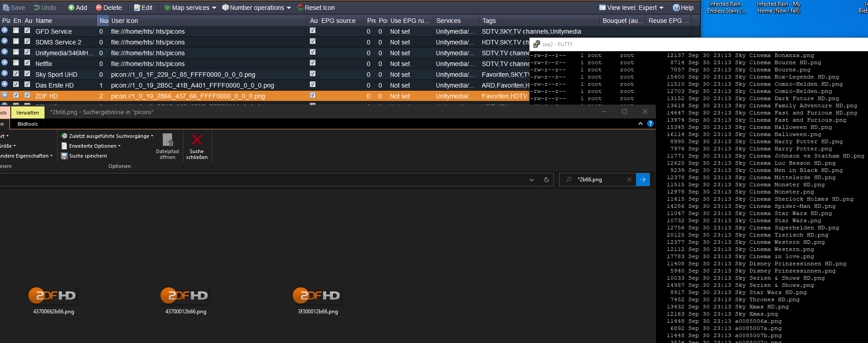The height and width of the screenshot is (343, 868).
Task: Click the Suche speichern icon
Action: pyautogui.click(x=64, y=156)
